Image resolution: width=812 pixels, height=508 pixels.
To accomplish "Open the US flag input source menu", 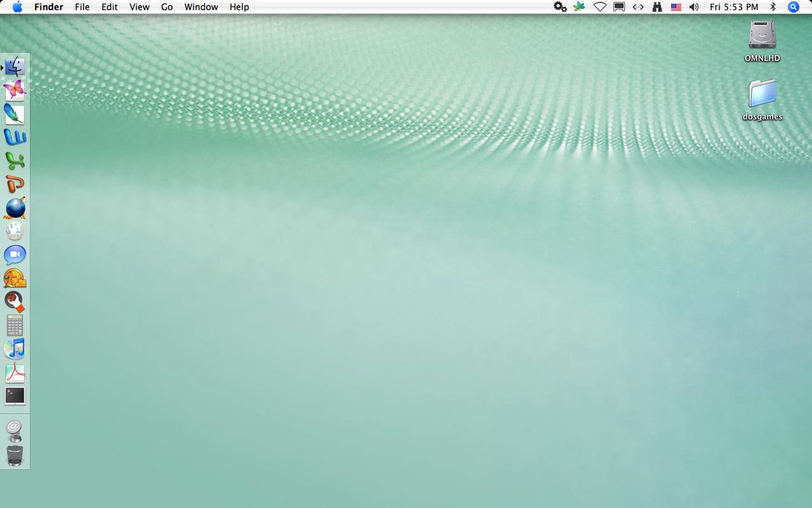I will 675,7.
